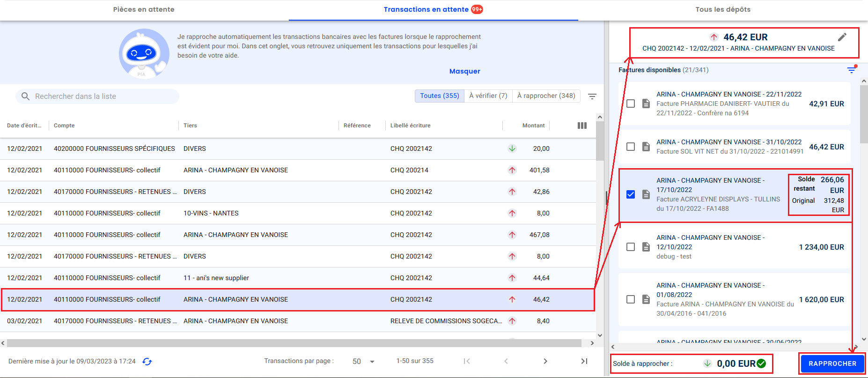Click the transactions table vertical scrollbar thumb
The height and width of the screenshot is (378, 868).
600,141
